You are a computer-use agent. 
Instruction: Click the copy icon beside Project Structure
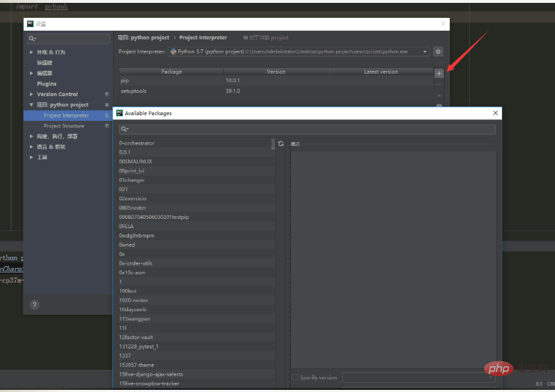click(107, 126)
